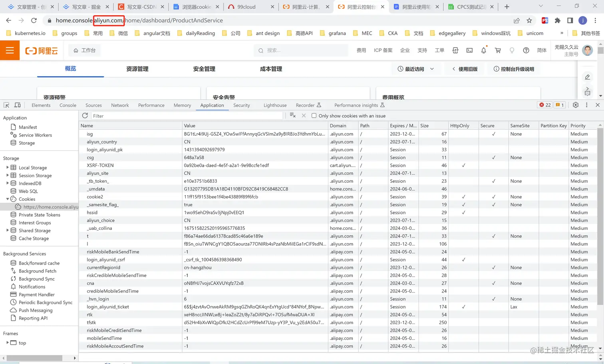Expand the Shared Storage tree node
The height and width of the screenshot is (364, 604).
7,230
